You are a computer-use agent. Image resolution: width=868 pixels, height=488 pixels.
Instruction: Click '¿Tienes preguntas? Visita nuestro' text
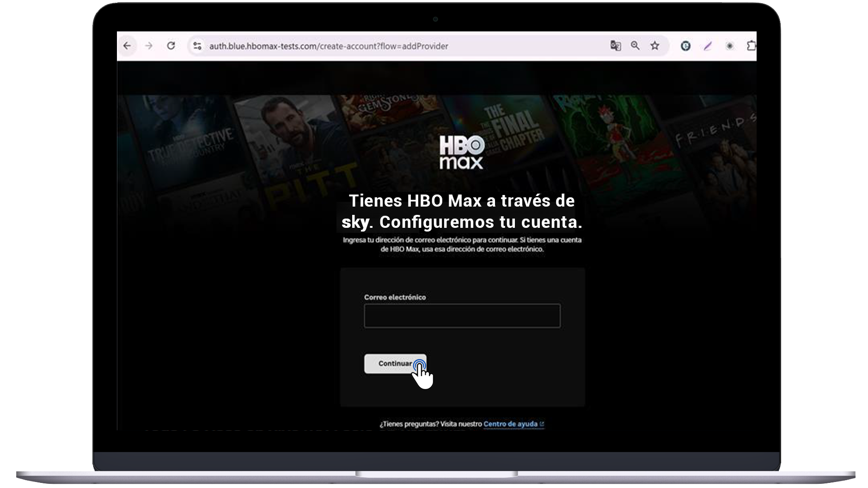(x=431, y=424)
